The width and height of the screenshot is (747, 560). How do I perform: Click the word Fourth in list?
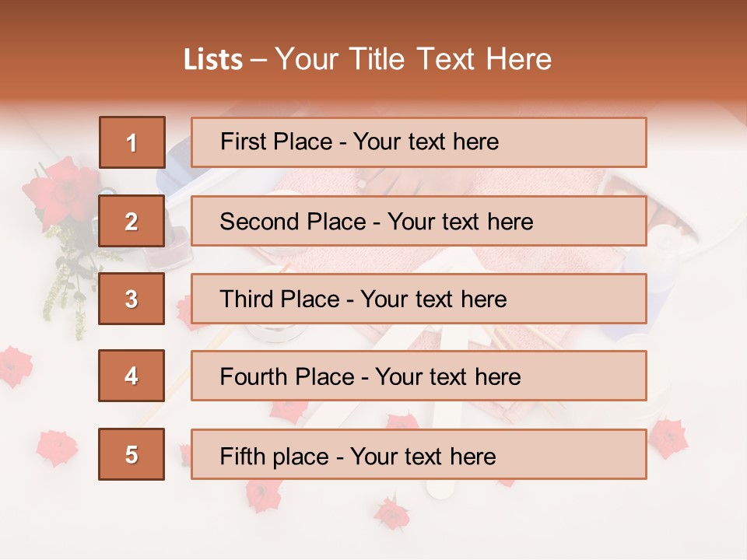[x=253, y=376]
